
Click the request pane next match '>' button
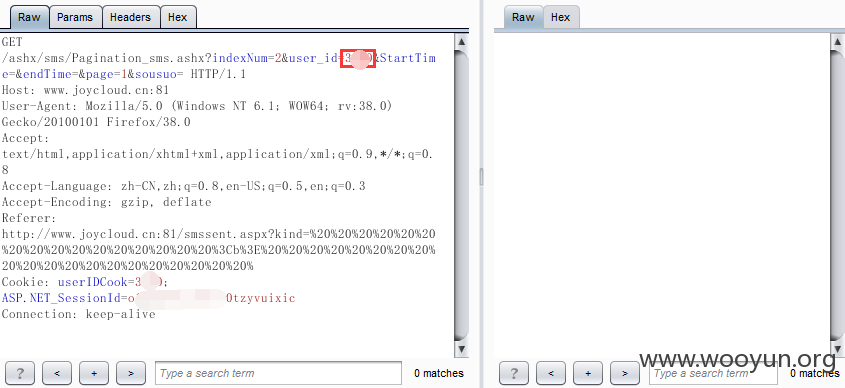point(131,373)
